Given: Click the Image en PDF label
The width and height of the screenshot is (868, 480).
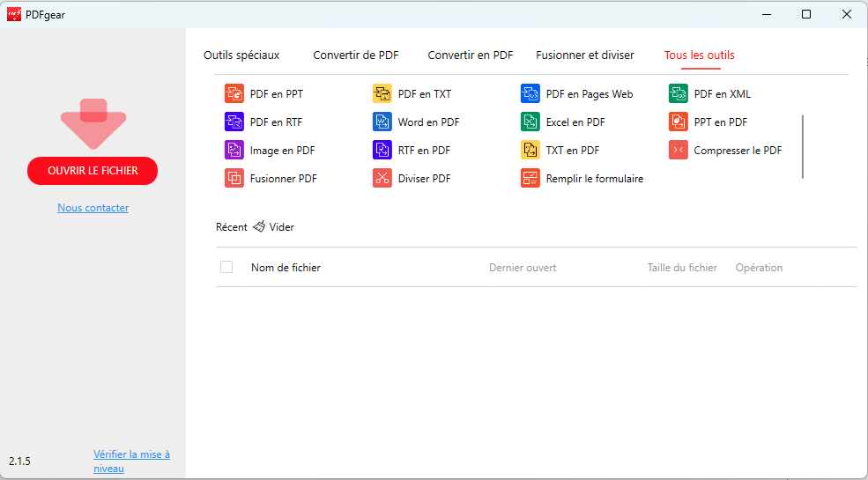Looking at the screenshot, I should pyautogui.click(x=282, y=151).
